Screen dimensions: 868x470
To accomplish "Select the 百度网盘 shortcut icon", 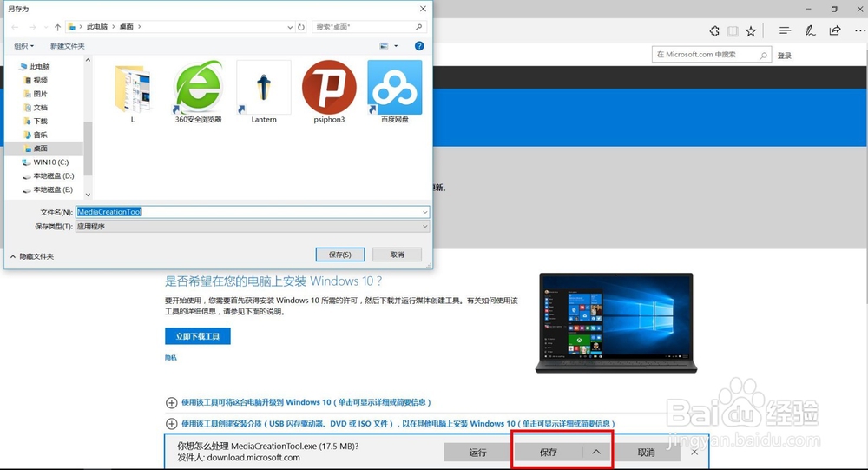I will pos(395,93).
